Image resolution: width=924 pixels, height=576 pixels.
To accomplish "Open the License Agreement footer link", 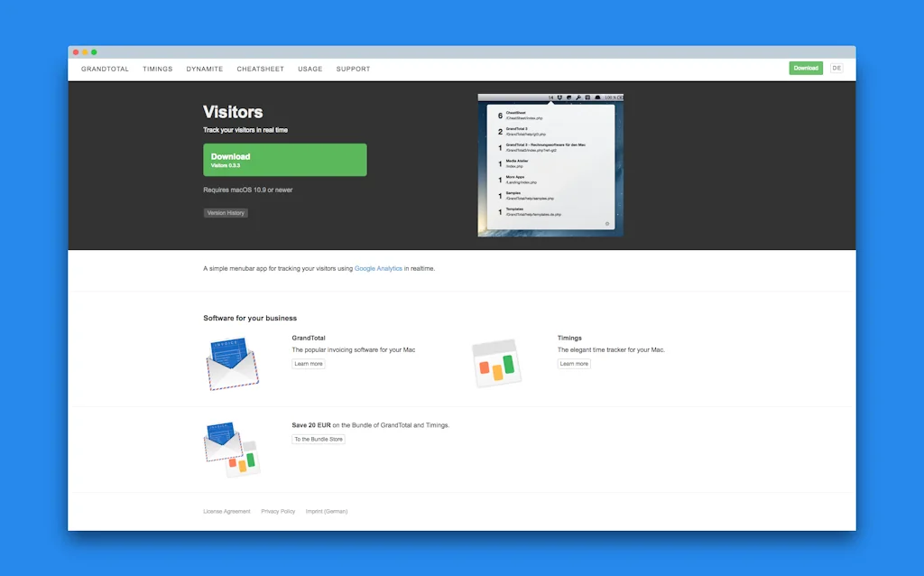I will (x=226, y=511).
